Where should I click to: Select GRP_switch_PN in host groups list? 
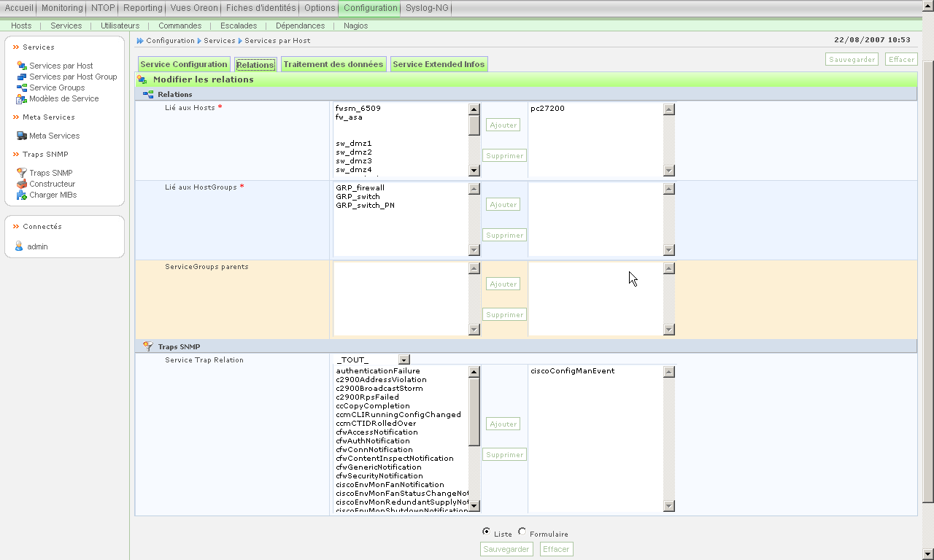coord(365,205)
